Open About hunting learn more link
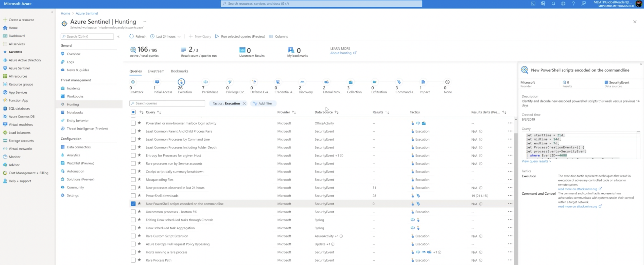Image resolution: width=644 pixels, height=265 pixels. [x=343, y=53]
